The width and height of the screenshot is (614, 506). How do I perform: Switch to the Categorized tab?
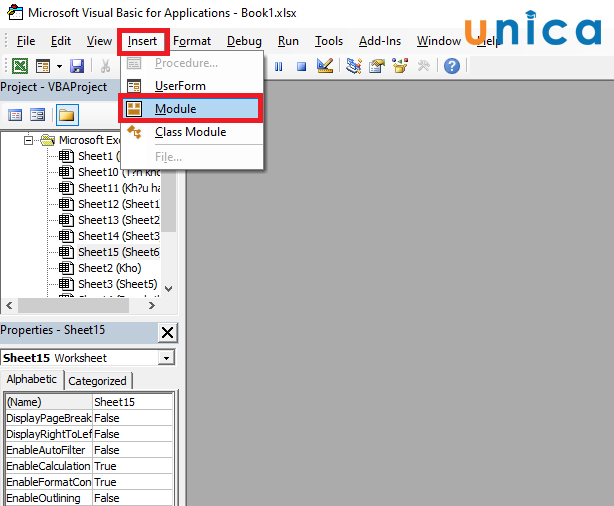[x=97, y=381]
